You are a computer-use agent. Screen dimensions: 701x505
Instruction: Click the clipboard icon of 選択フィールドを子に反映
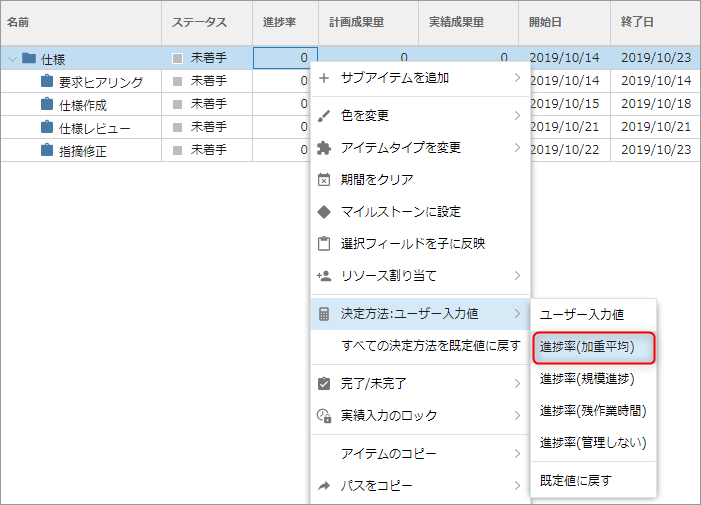pyautogui.click(x=324, y=244)
